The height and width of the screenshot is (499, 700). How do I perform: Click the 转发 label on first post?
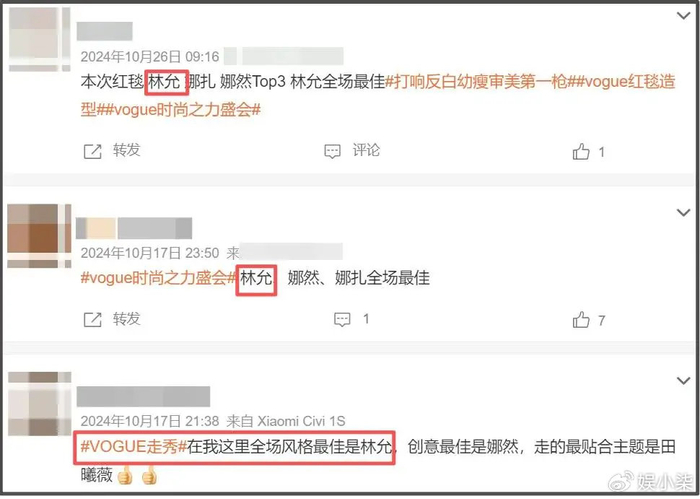(x=126, y=150)
